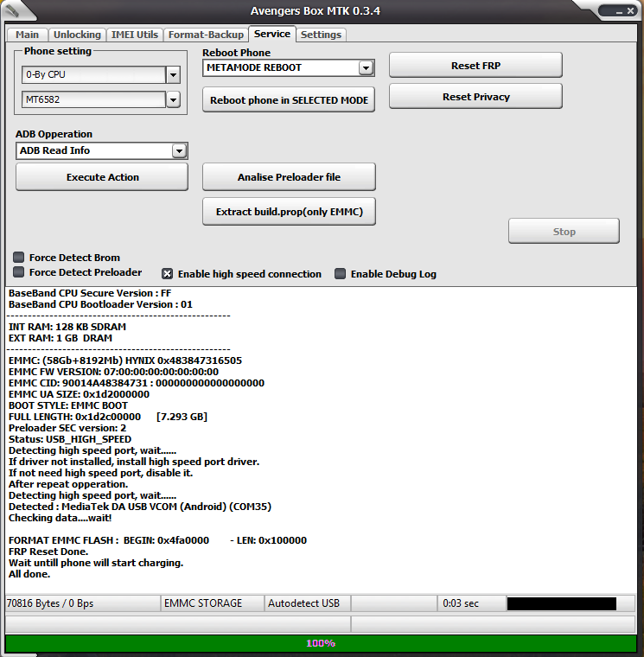The width and height of the screenshot is (644, 657).
Task: Click 'FULL LENGTH: 0x1d2c00000' log line
Action: [x=108, y=417]
